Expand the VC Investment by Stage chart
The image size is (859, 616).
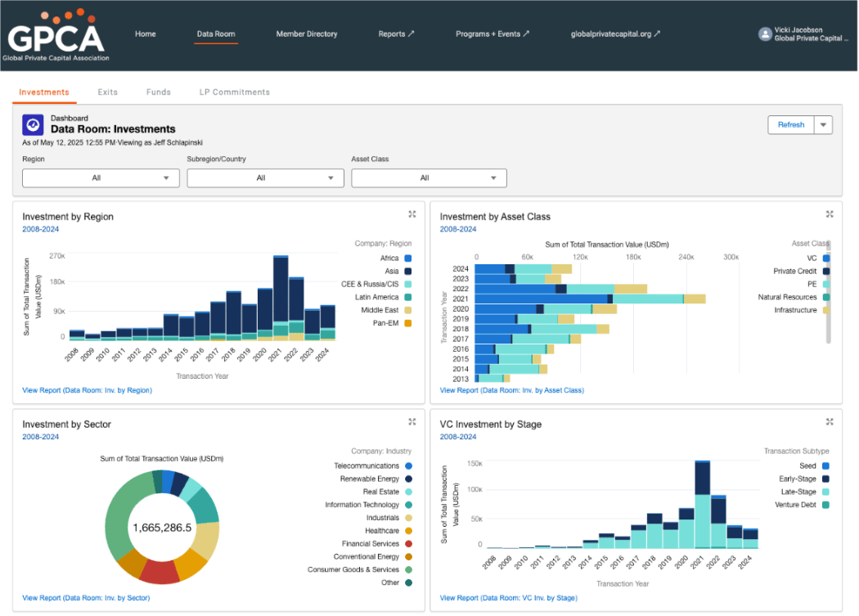[830, 421]
